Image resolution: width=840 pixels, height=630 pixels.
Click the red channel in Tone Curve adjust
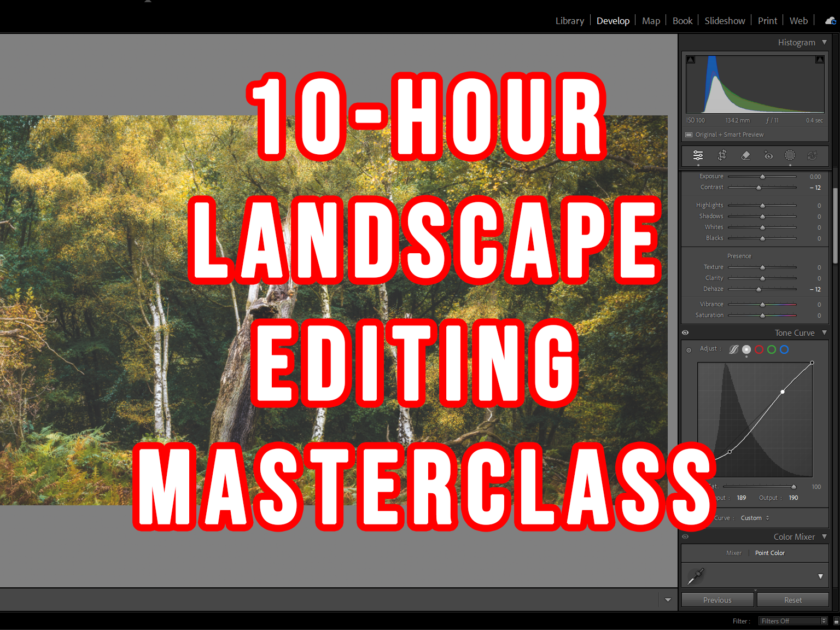(759, 349)
